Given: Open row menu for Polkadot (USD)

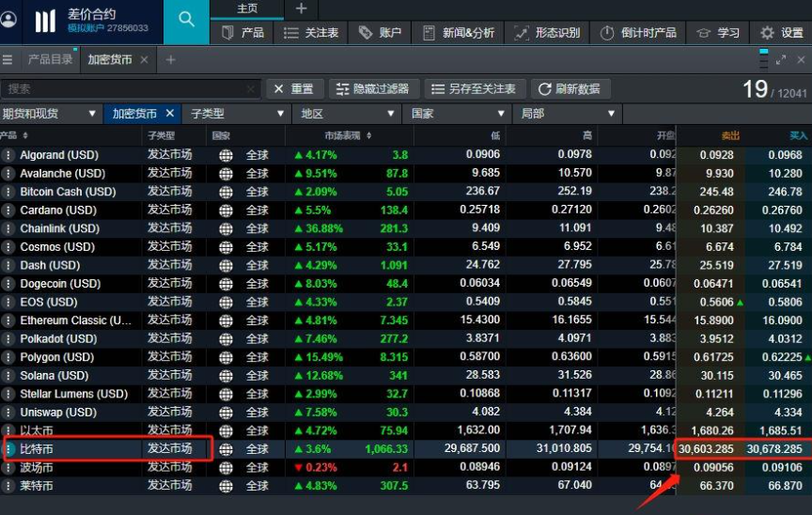Looking at the screenshot, I should tap(8, 338).
